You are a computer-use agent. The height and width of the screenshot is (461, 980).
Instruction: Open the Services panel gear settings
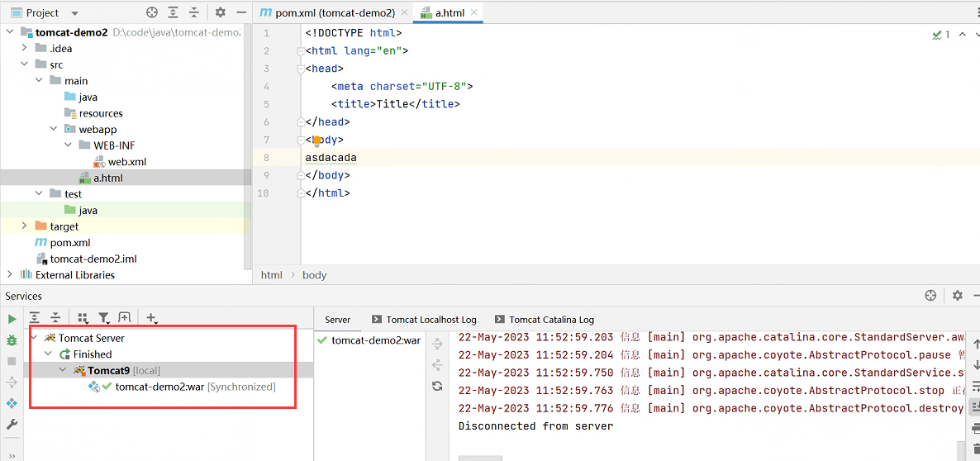957,296
